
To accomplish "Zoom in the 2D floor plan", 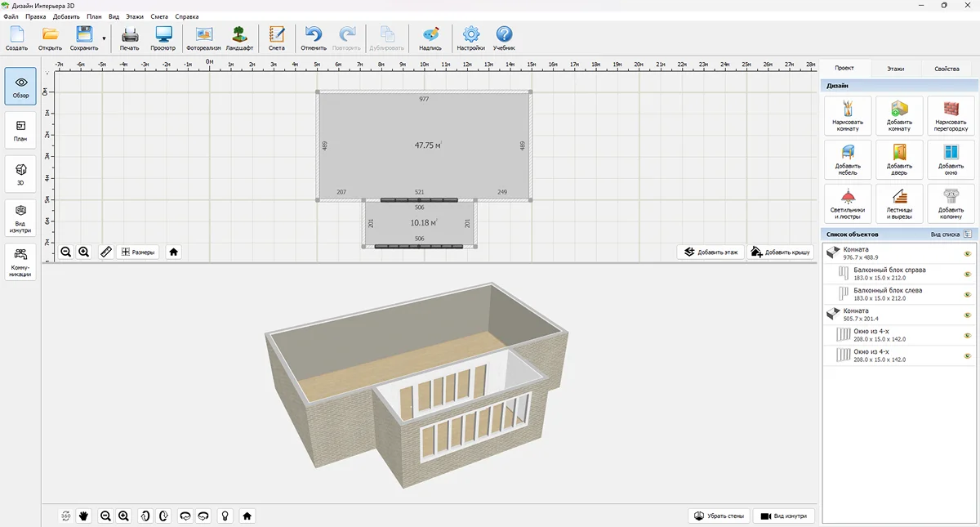I will 83,252.
